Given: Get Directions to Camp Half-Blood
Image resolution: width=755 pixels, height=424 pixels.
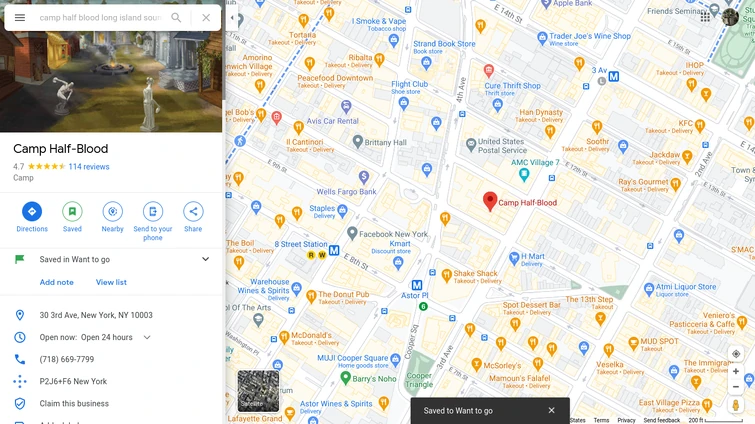Looking at the screenshot, I should (32, 211).
